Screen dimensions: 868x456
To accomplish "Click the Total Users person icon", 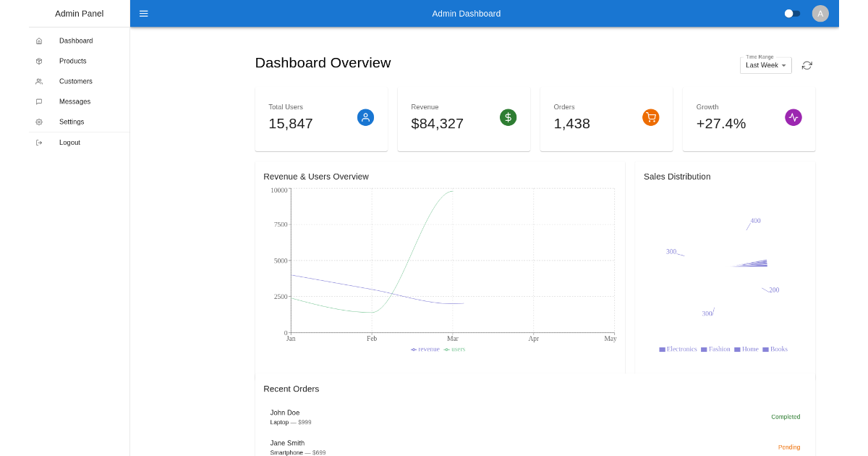I will (x=365, y=117).
